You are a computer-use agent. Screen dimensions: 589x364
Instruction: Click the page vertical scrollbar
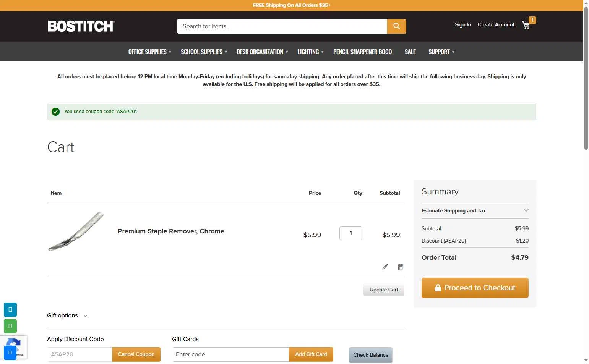pyautogui.click(x=586, y=78)
